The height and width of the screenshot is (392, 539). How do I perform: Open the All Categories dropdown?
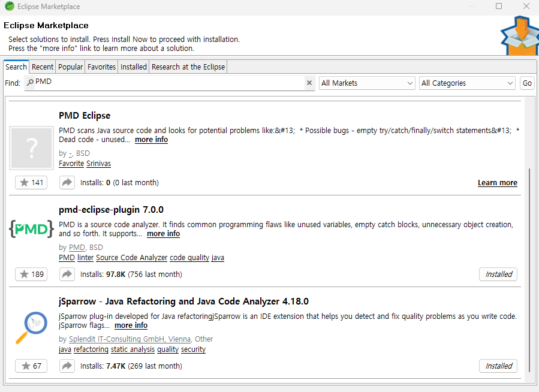coord(467,83)
